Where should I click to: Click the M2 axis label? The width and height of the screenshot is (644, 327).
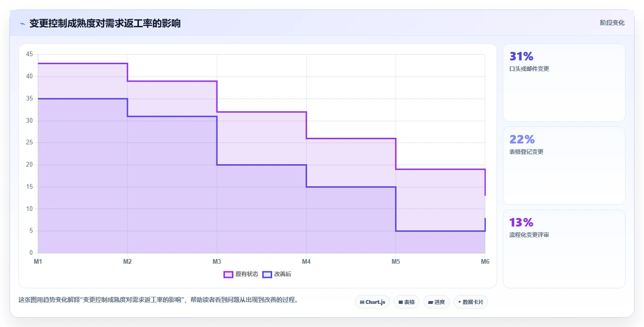click(127, 261)
